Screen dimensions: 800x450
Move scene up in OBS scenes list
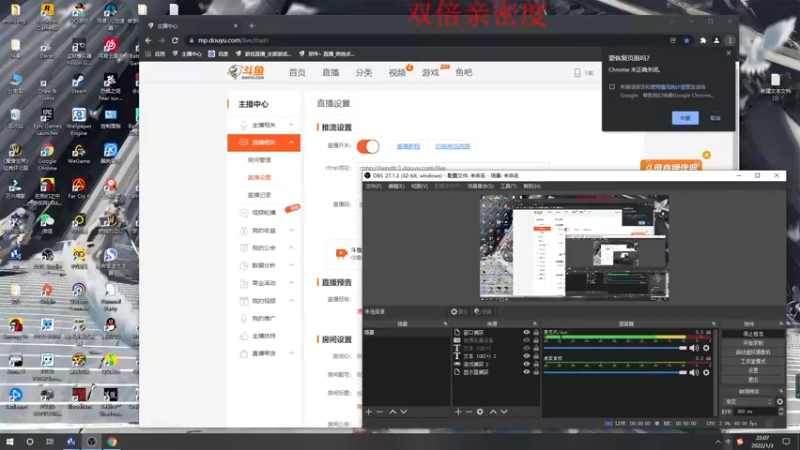pyautogui.click(x=393, y=411)
